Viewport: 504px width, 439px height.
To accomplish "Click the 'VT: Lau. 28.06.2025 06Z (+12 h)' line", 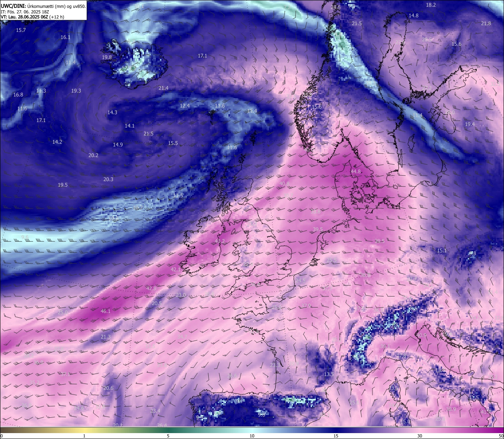I will tap(32, 17).
